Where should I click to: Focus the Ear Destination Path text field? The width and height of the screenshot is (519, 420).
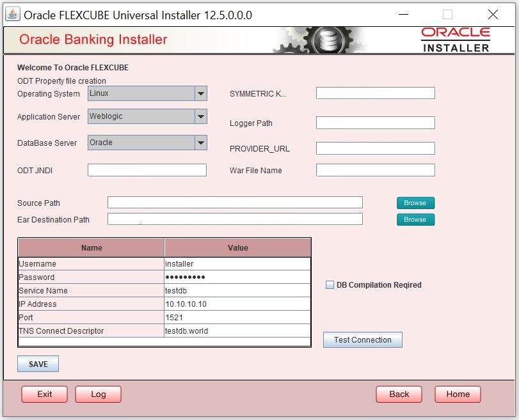(x=235, y=219)
